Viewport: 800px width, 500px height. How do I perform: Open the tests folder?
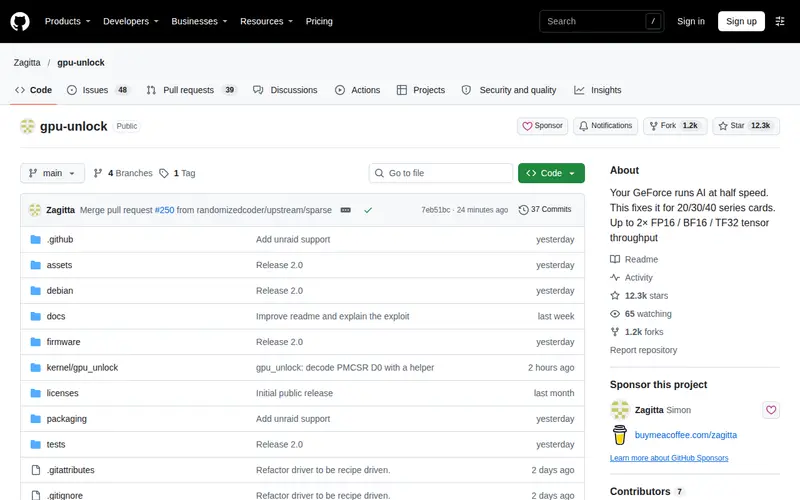56,444
